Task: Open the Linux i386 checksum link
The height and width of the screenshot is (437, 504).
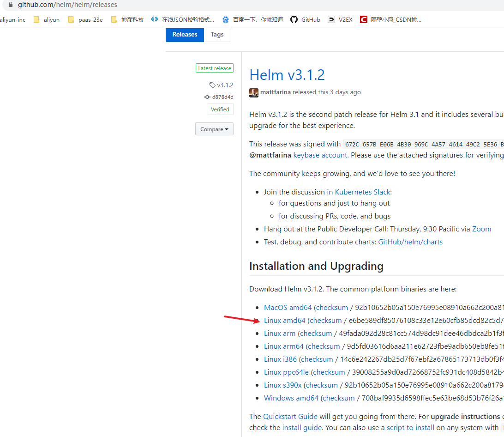Action: (x=317, y=359)
